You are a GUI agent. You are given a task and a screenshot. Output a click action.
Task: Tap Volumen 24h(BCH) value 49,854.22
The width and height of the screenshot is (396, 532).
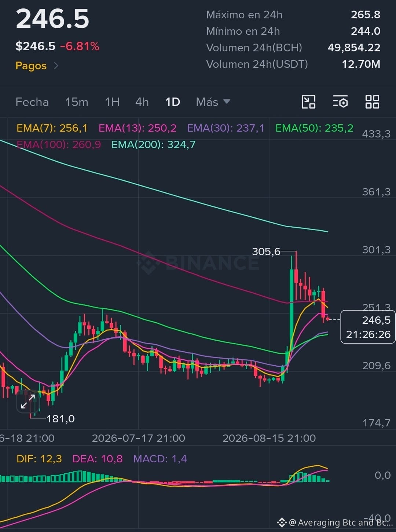pos(354,48)
